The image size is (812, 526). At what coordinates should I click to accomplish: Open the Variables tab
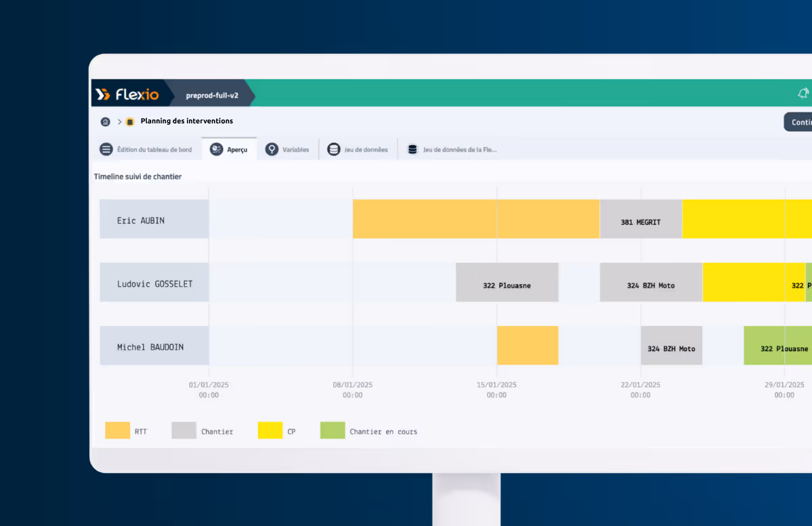pyautogui.click(x=287, y=149)
